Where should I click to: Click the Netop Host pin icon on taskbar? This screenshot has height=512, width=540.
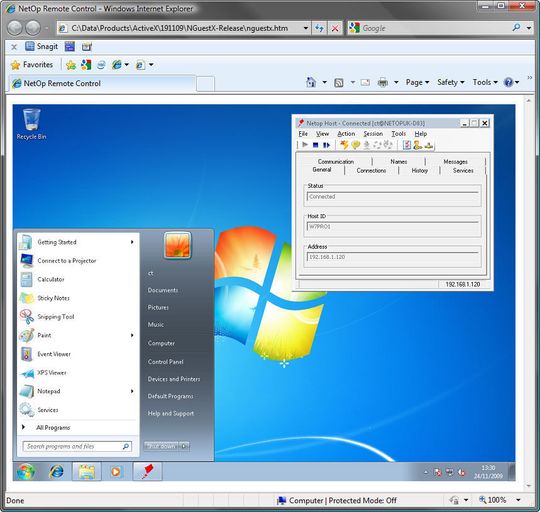(x=148, y=471)
